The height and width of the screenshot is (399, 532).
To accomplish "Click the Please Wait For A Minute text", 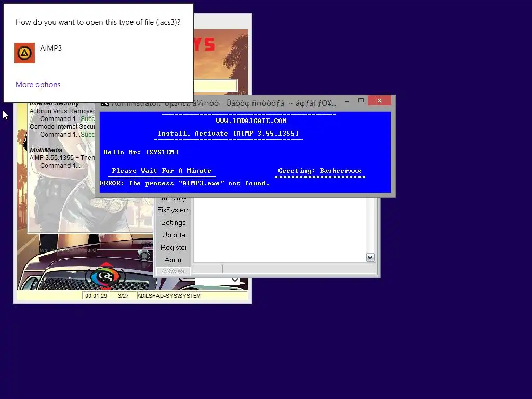I will coord(162,171).
